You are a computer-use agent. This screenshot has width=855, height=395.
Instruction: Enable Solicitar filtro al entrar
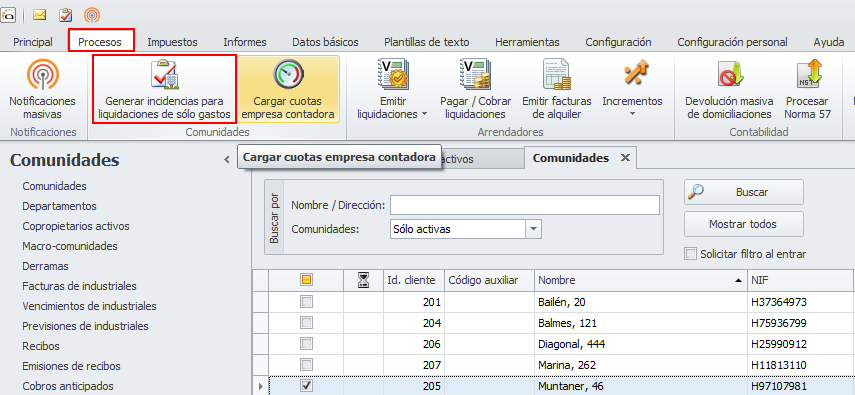(691, 254)
